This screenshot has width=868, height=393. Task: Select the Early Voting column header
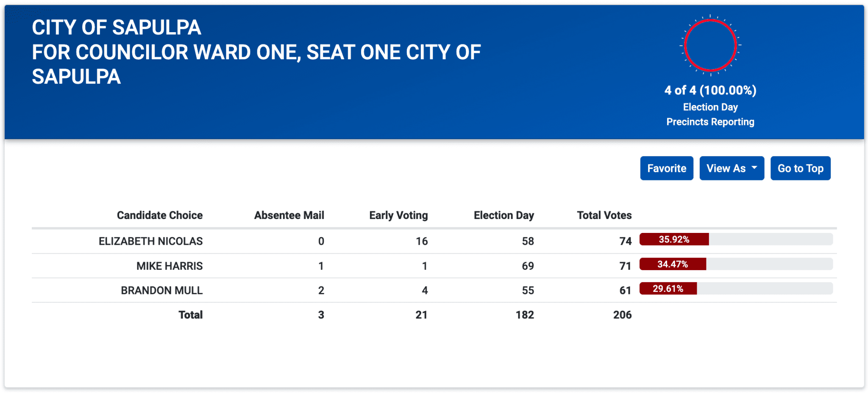(x=398, y=215)
